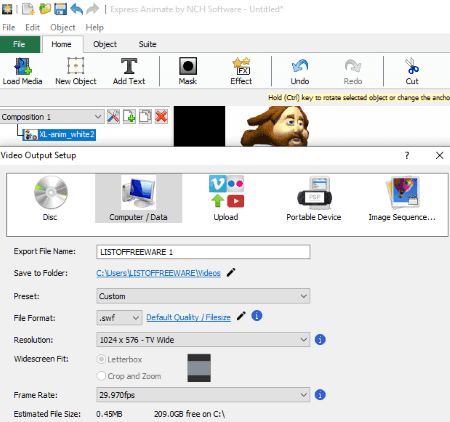The height and width of the screenshot is (422, 450).
Task: Open the File Format .swf dropdown
Action: pos(119,318)
